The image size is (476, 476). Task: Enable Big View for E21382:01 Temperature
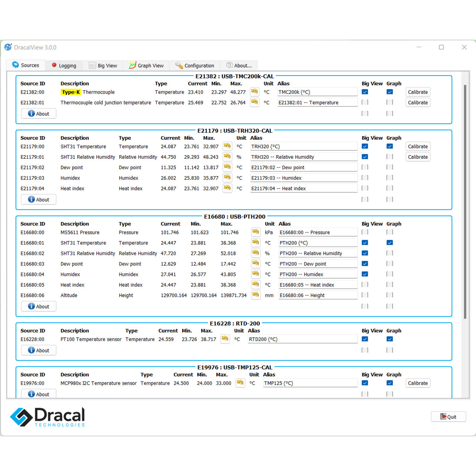coord(365,102)
